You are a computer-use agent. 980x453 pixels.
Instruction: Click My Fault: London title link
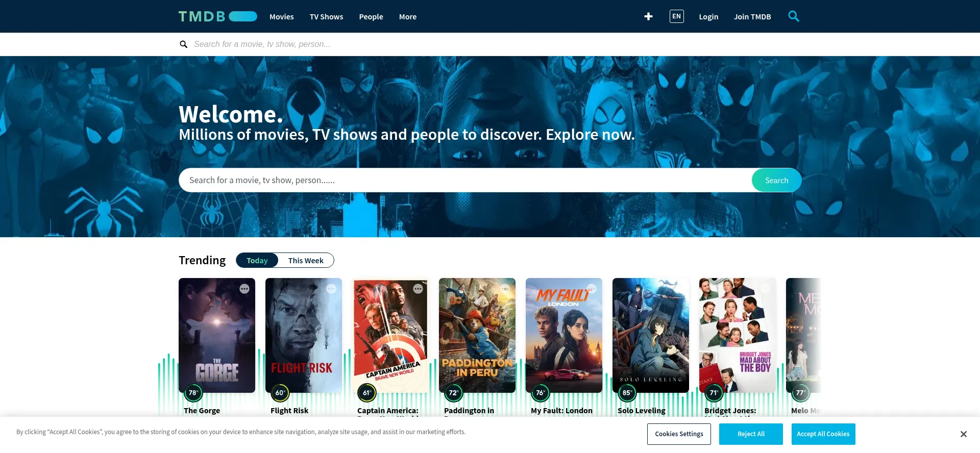coord(561,411)
